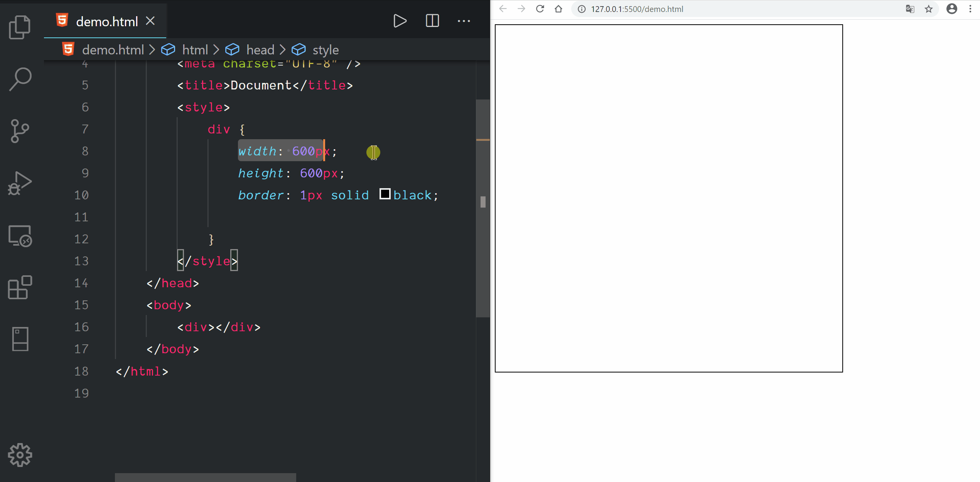The image size is (980, 482).
Task: Expand the head breadcrumb segment
Action: [x=260, y=50]
